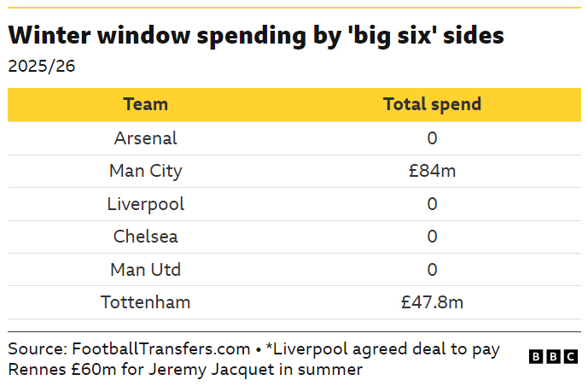Select the Chelsea team cell

[146, 237]
